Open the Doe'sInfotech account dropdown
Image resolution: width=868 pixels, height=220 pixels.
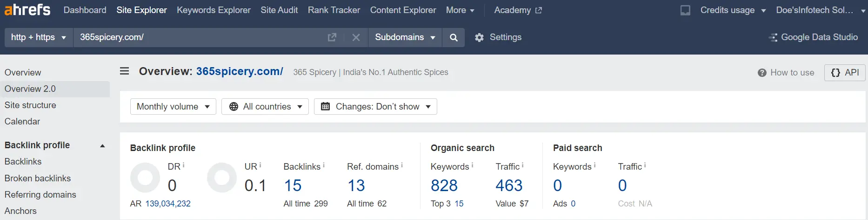(x=820, y=10)
